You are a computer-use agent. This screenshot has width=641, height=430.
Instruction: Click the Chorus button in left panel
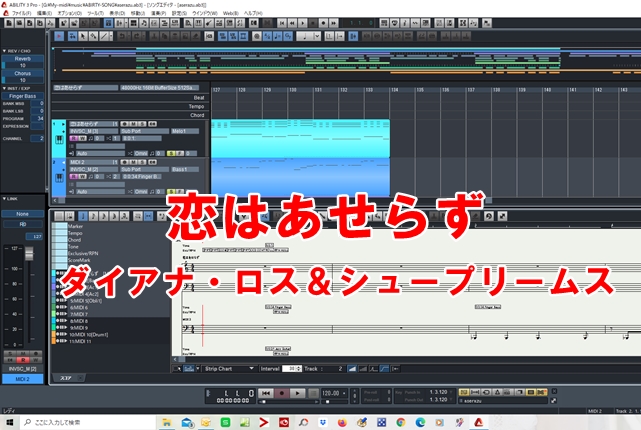point(22,73)
